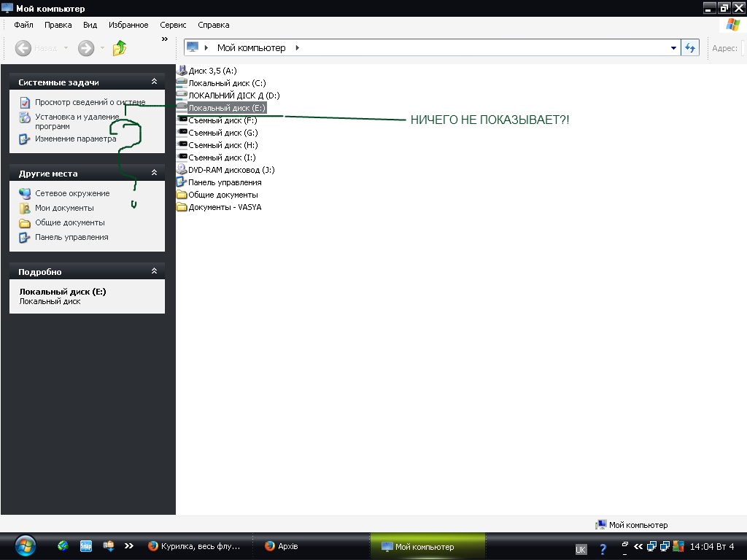Click Мой компьютер breadcrumb text
The image size is (747, 560).
tap(252, 47)
